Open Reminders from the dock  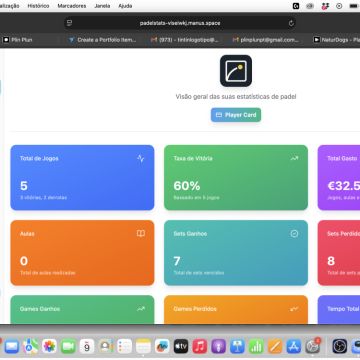tap(125, 347)
